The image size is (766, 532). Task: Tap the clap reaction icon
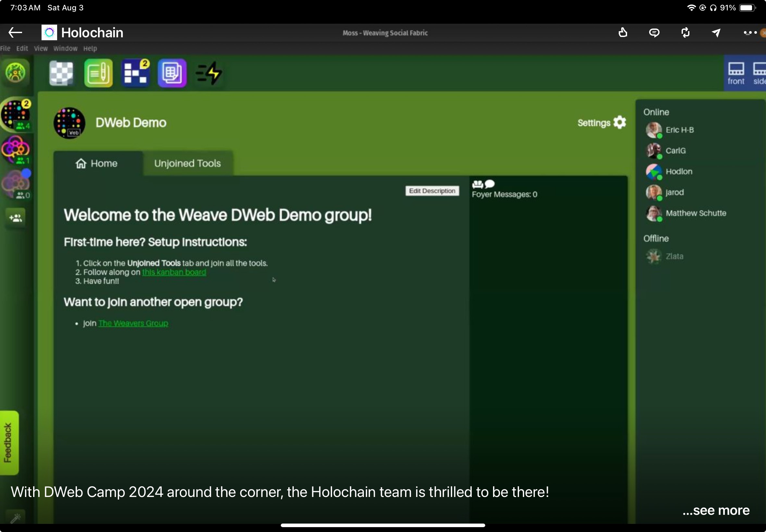[623, 33]
